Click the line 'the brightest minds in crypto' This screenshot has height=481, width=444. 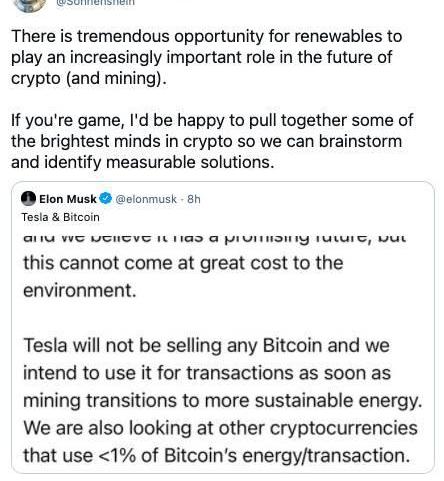pos(207,141)
